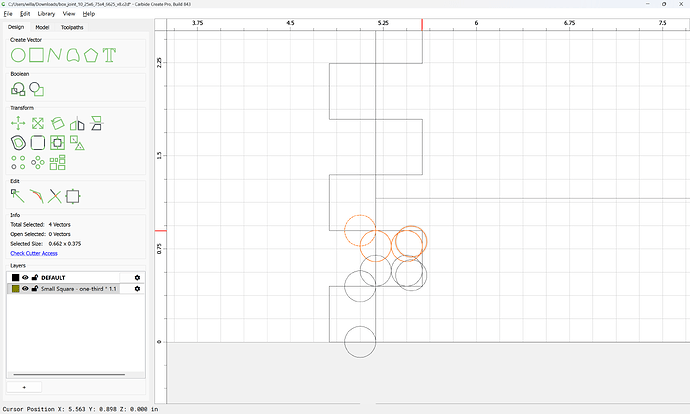Select the Rectangle create vector tool

point(37,55)
